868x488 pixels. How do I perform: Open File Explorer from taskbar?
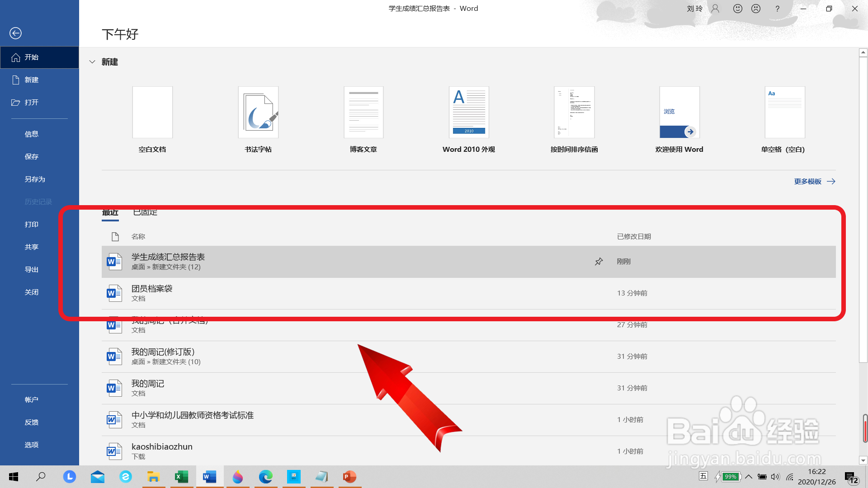154,477
